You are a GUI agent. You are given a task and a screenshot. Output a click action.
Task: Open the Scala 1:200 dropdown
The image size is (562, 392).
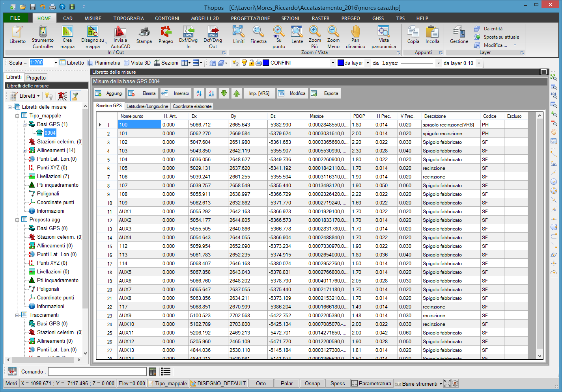coord(56,63)
